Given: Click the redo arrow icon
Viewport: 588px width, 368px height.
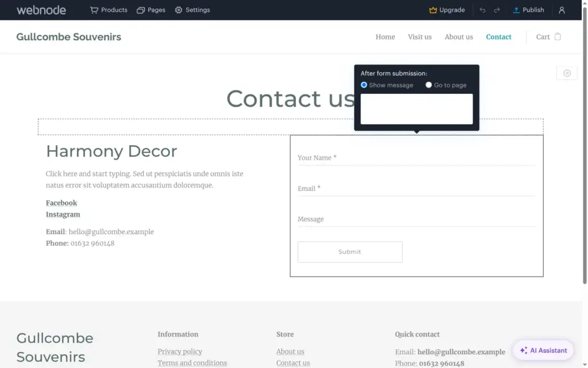Looking at the screenshot, I should [497, 10].
